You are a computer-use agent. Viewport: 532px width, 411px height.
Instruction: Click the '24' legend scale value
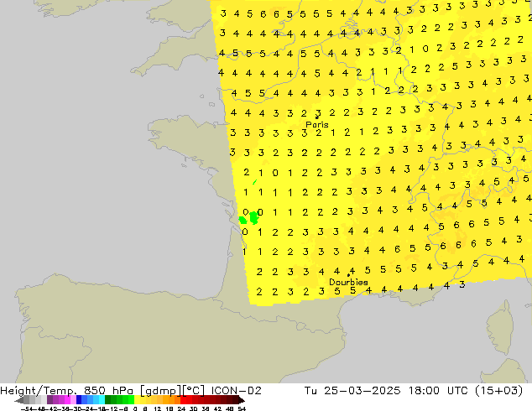(x=181, y=408)
